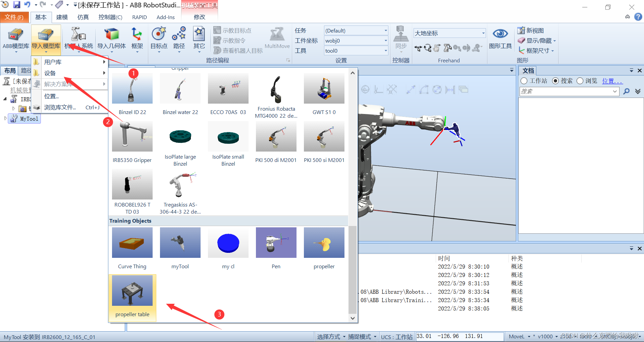This screenshot has width=644, height=342.
Task: Open the 路径 path tool
Action: coord(179,40)
